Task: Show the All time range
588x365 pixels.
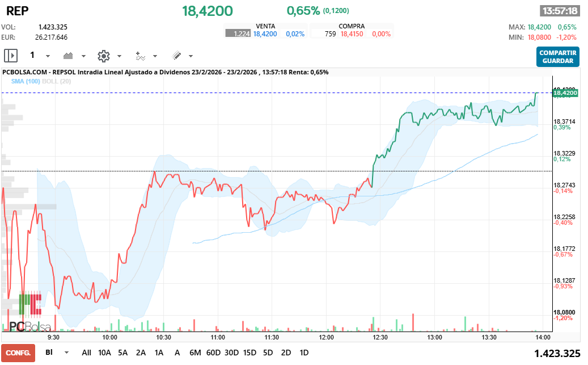Action: 86,353
